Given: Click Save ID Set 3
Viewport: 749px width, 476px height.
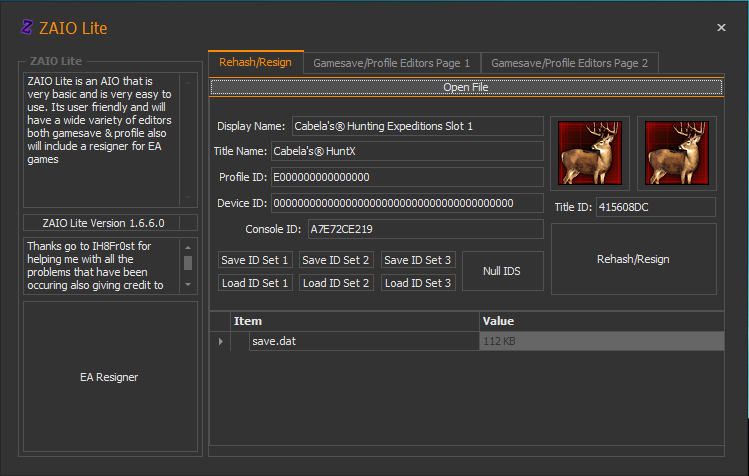Looking at the screenshot, I should [x=418, y=260].
